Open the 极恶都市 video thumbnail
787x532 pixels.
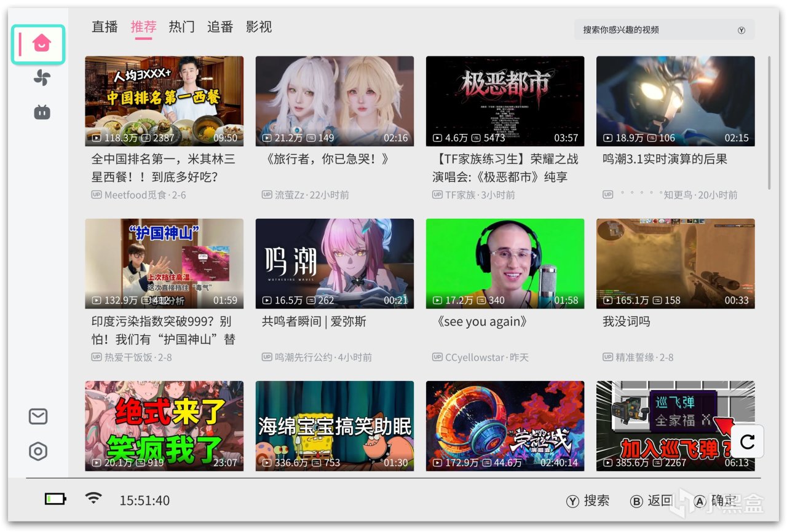pos(505,101)
